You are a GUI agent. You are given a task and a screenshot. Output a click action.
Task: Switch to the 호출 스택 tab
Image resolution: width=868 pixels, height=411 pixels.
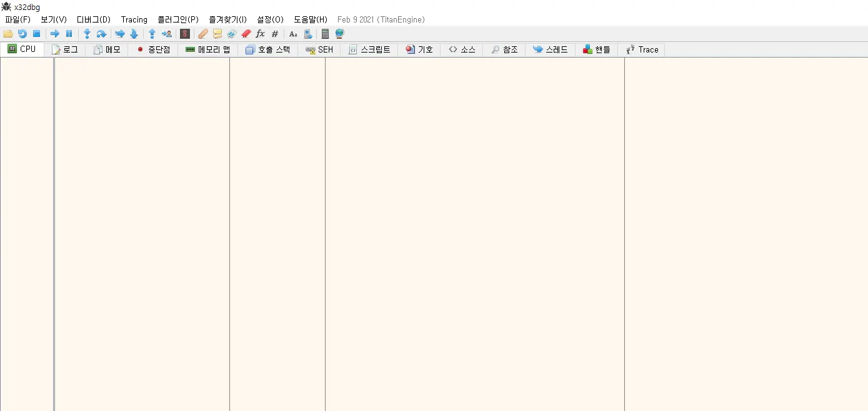pos(267,49)
